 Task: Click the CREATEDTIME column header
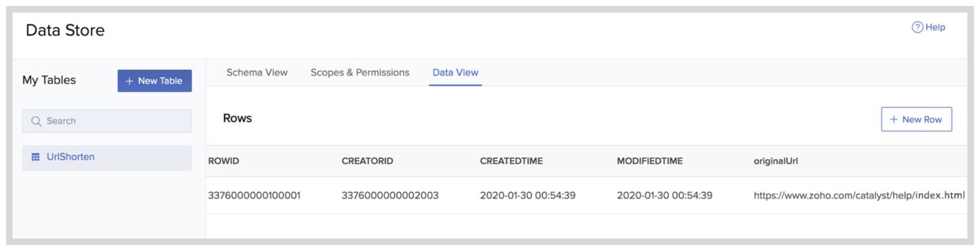pos(511,161)
